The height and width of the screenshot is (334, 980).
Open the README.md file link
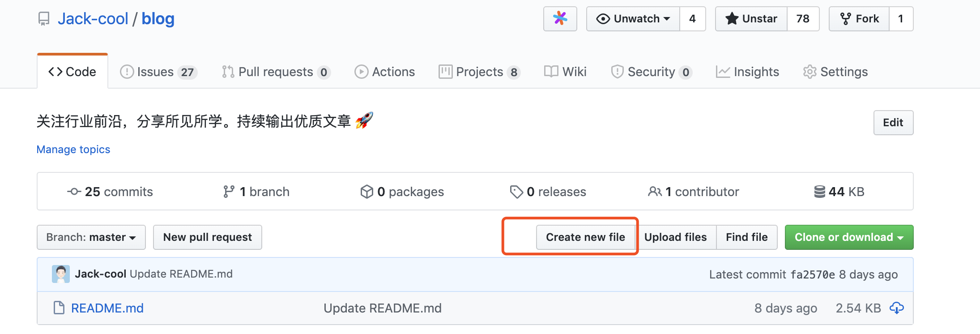click(x=107, y=308)
